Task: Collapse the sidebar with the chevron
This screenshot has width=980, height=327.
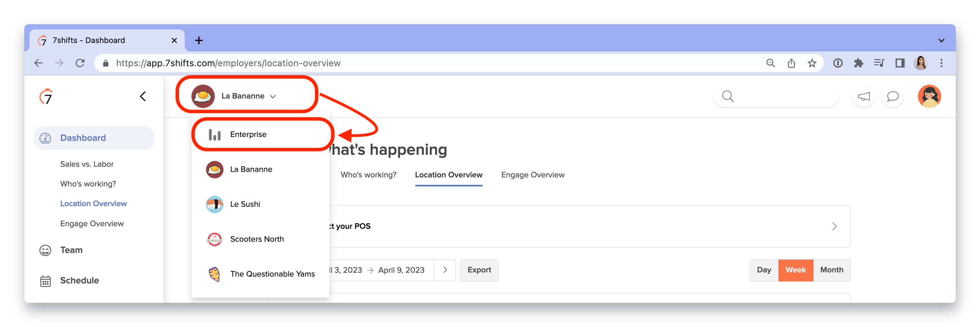Action: 143,96
